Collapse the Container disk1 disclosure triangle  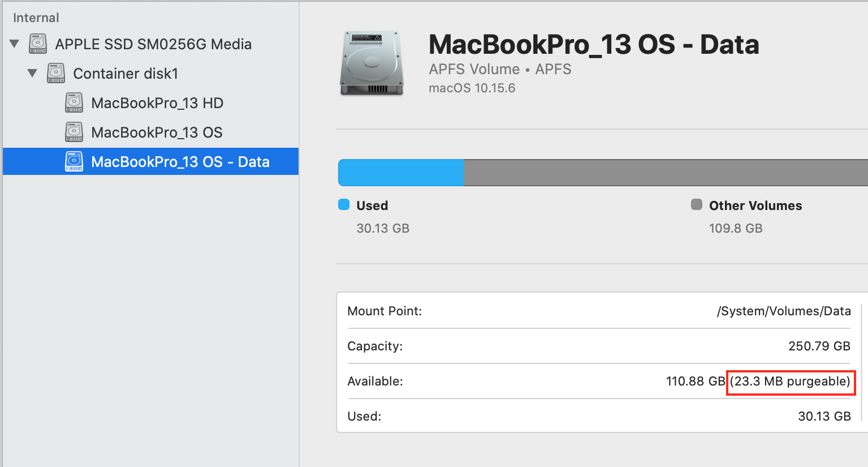[33, 74]
